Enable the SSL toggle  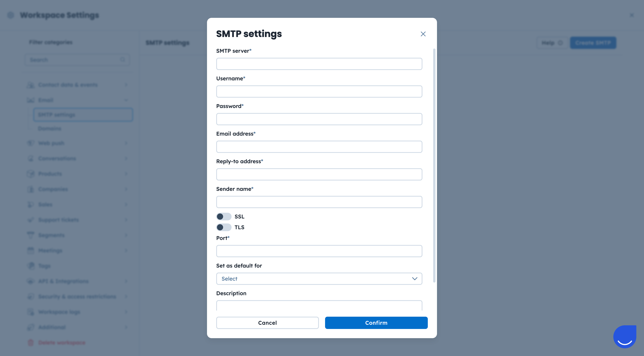(x=224, y=216)
